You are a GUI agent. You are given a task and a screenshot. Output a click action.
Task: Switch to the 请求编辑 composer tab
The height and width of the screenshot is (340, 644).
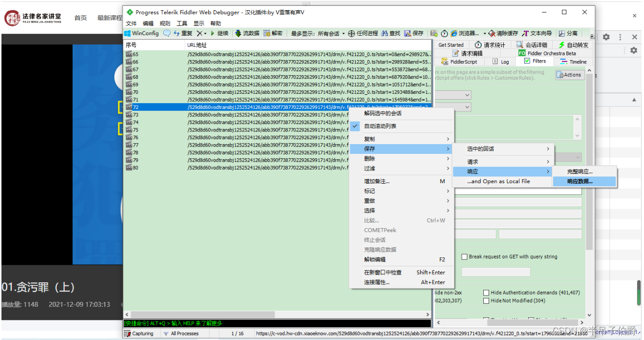[x=467, y=53]
